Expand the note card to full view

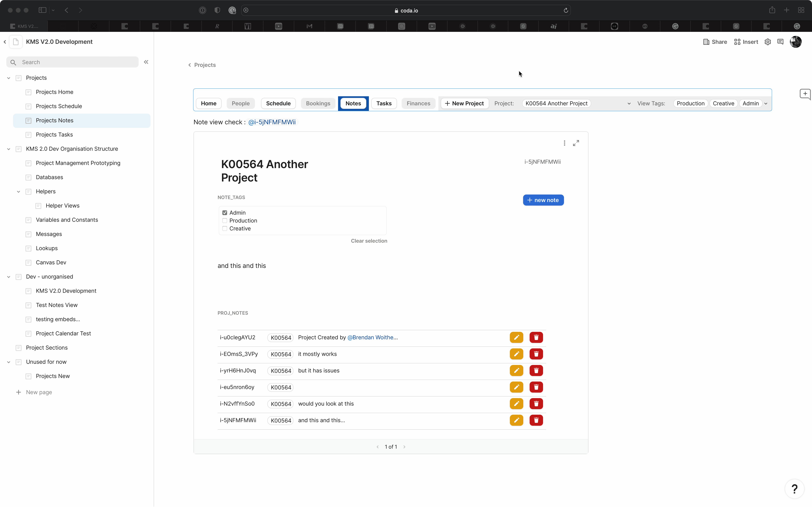576,143
